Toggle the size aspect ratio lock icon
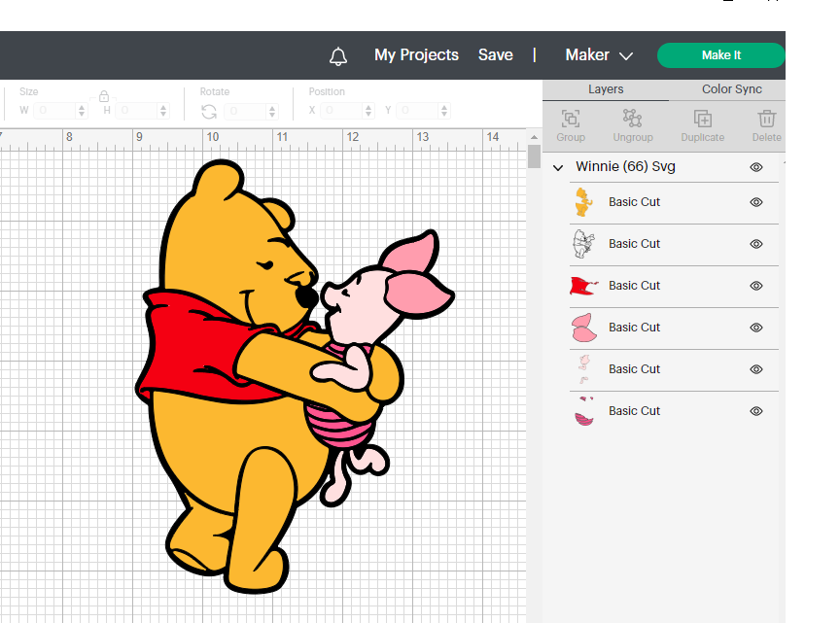Viewport: 840px width, 623px height. click(x=104, y=96)
